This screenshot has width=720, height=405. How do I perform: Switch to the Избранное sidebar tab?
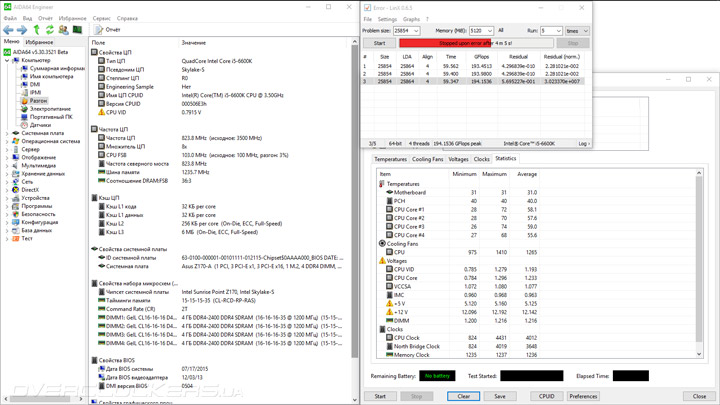click(x=39, y=42)
